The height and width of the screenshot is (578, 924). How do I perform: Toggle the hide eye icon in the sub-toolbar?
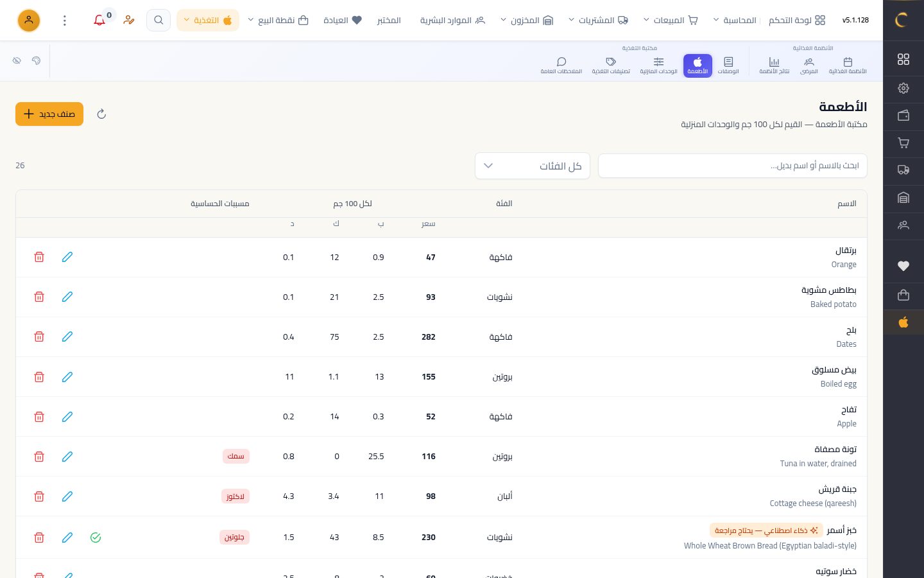coord(17,60)
